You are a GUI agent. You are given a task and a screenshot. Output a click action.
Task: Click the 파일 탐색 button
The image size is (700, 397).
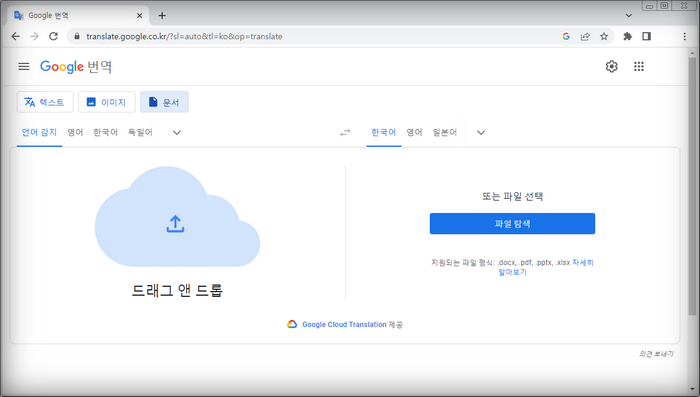(x=512, y=224)
